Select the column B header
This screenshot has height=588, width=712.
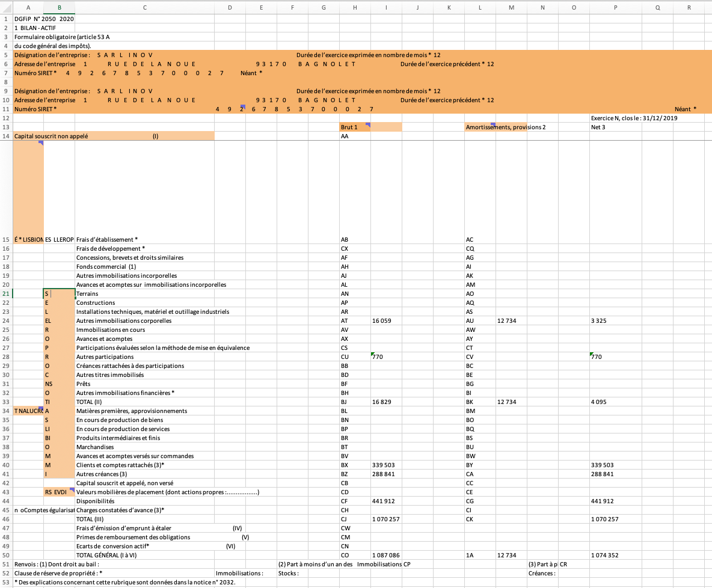coord(59,7)
